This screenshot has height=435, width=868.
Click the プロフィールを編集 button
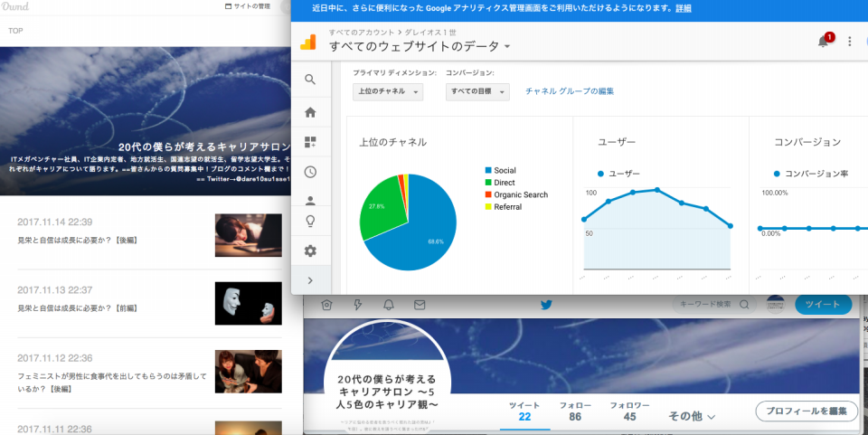click(807, 411)
